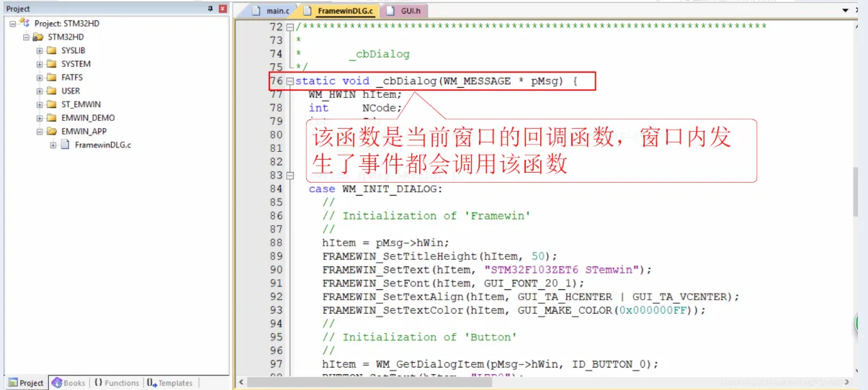Image resolution: width=868 pixels, height=390 pixels.
Task: Select the EMWIN_DEMO group label
Action: coord(88,117)
